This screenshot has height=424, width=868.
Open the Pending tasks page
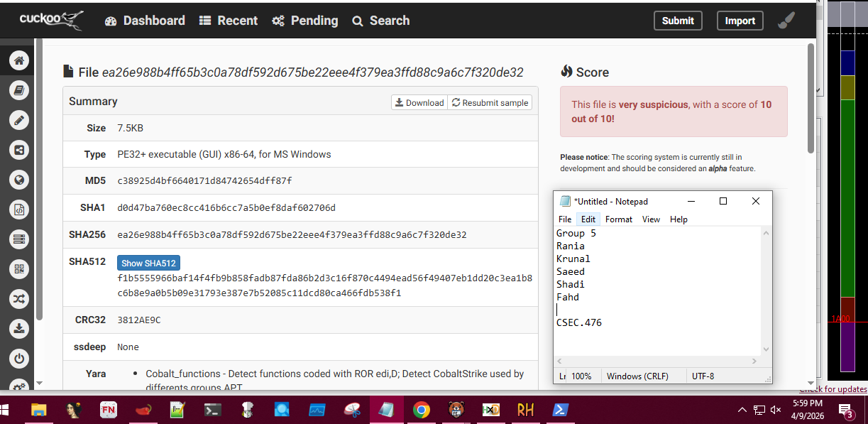click(x=305, y=21)
